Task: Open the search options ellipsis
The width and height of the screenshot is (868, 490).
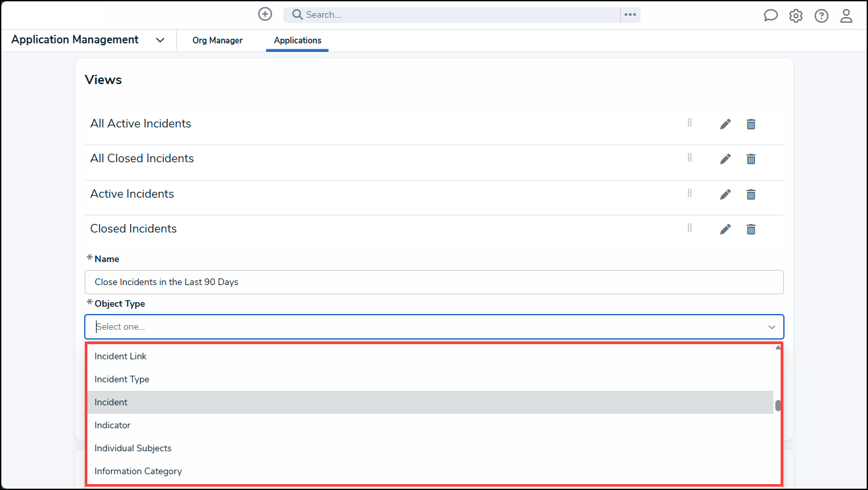Action: 630,14
